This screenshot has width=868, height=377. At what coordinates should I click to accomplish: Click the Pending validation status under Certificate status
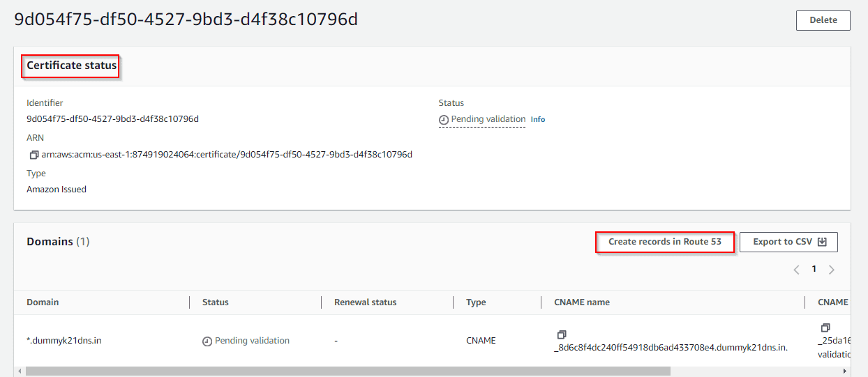pos(488,119)
